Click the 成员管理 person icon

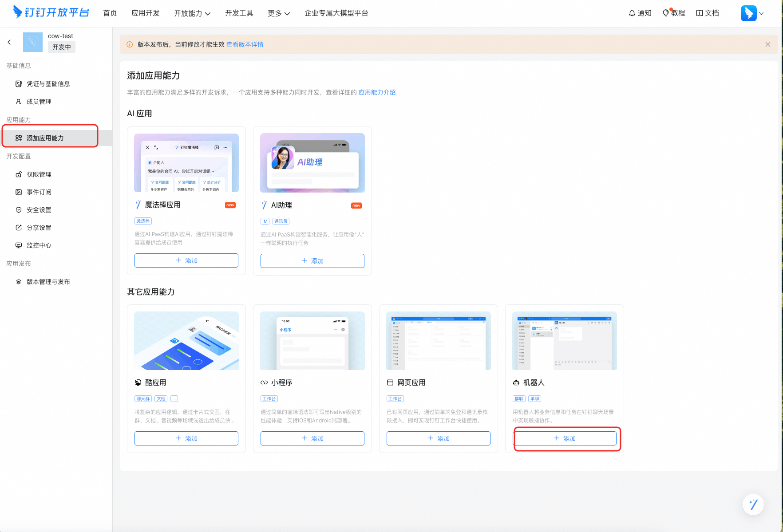19,102
